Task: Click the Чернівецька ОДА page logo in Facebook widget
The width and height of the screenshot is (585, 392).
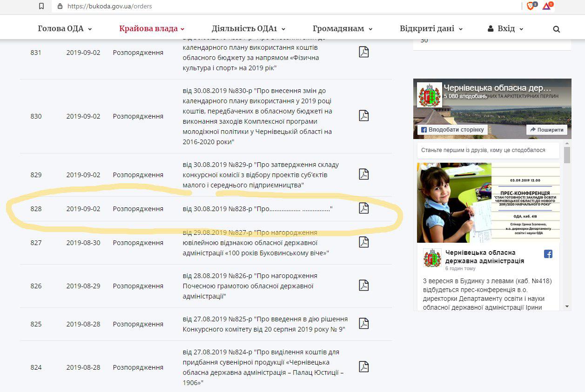Action: tap(429, 94)
